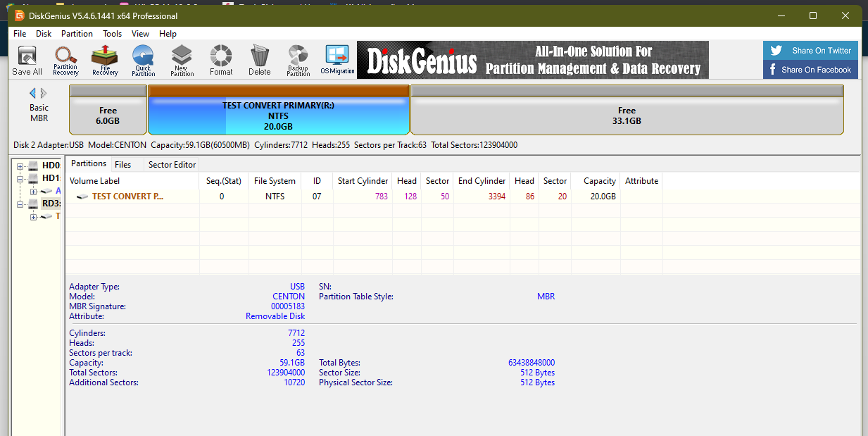
Task: Select HD0 in the disk tree
Action: 51,166
